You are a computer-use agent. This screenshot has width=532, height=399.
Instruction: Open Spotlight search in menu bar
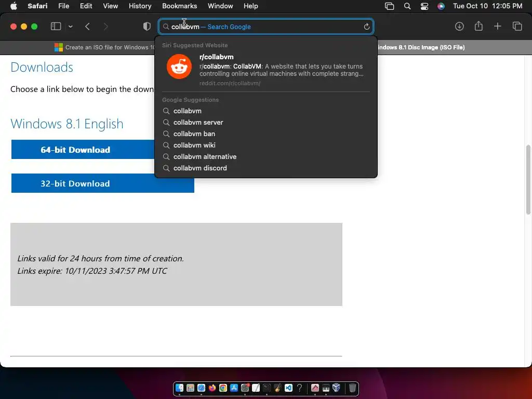[407, 6]
